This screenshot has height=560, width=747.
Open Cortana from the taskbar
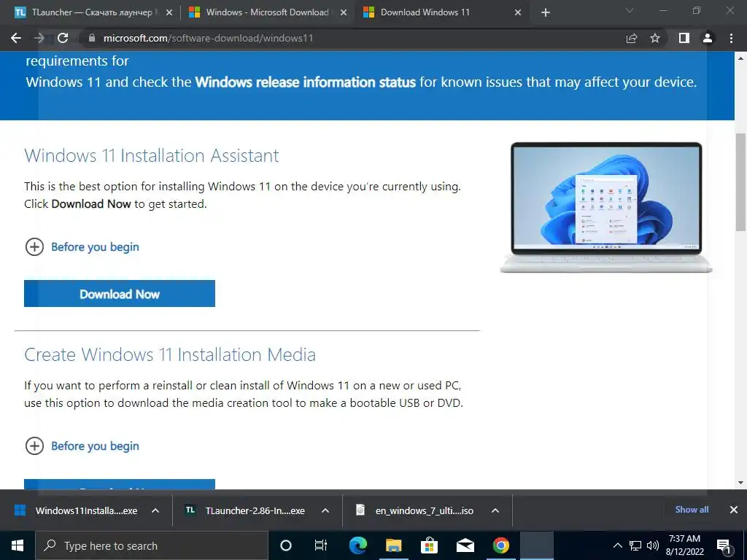click(x=286, y=545)
